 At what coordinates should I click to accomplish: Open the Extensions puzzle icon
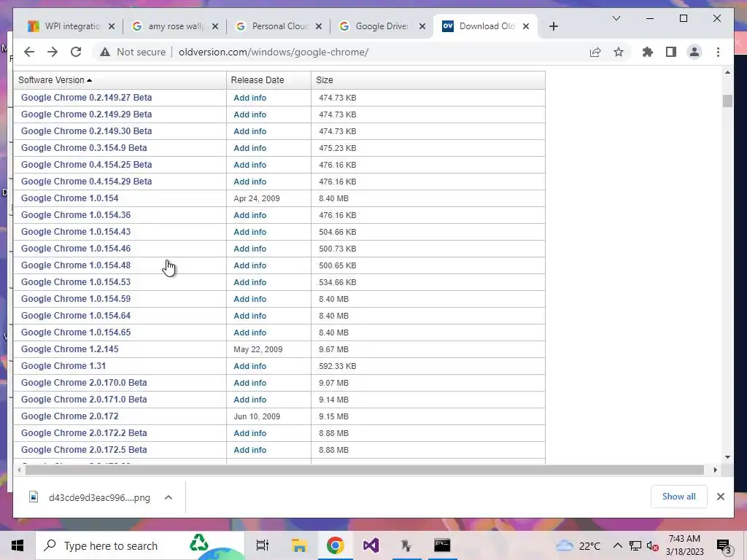[648, 52]
